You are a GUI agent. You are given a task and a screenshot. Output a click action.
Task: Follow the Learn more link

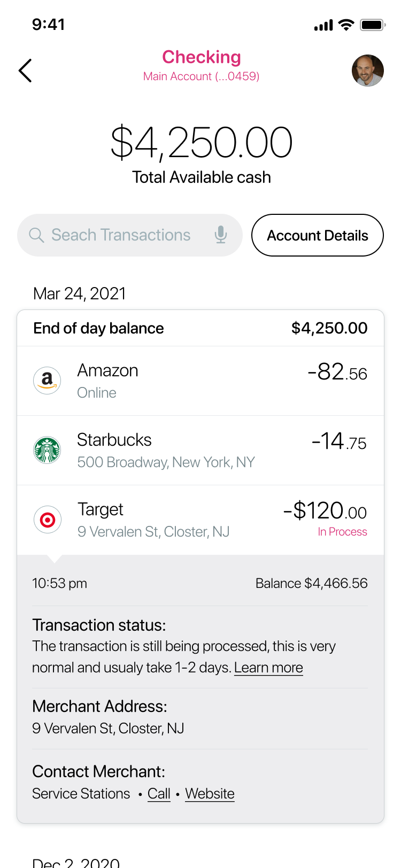pos(268,668)
